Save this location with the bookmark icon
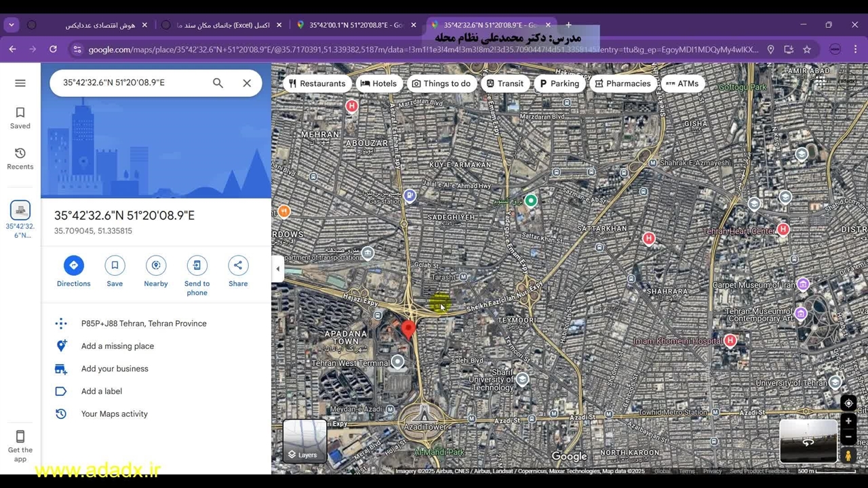This screenshot has width=868, height=488. [x=115, y=265]
